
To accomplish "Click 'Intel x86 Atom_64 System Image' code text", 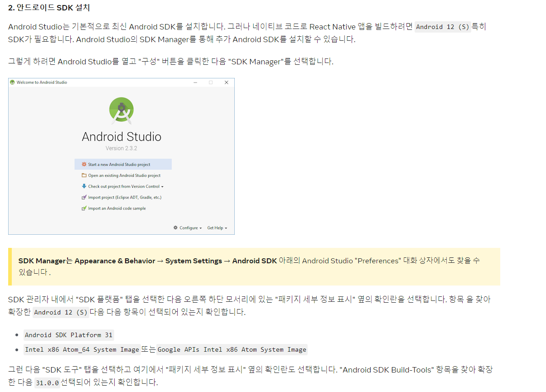I will (82, 349).
